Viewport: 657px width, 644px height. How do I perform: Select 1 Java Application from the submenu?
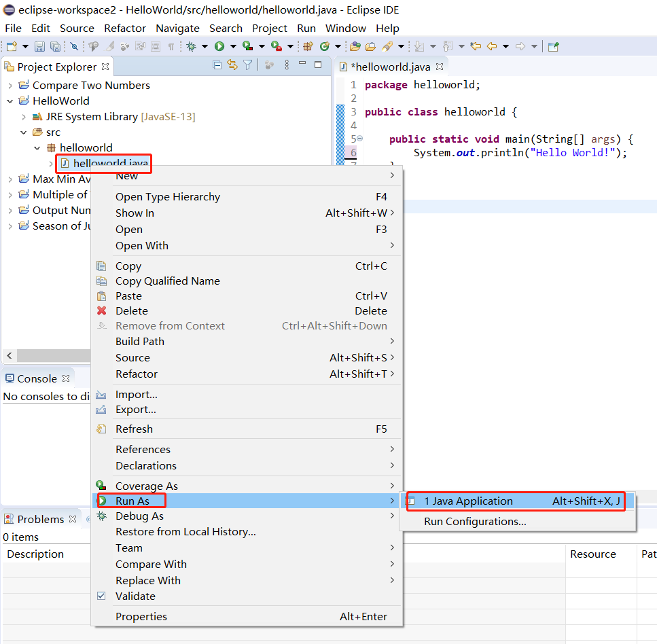point(468,501)
